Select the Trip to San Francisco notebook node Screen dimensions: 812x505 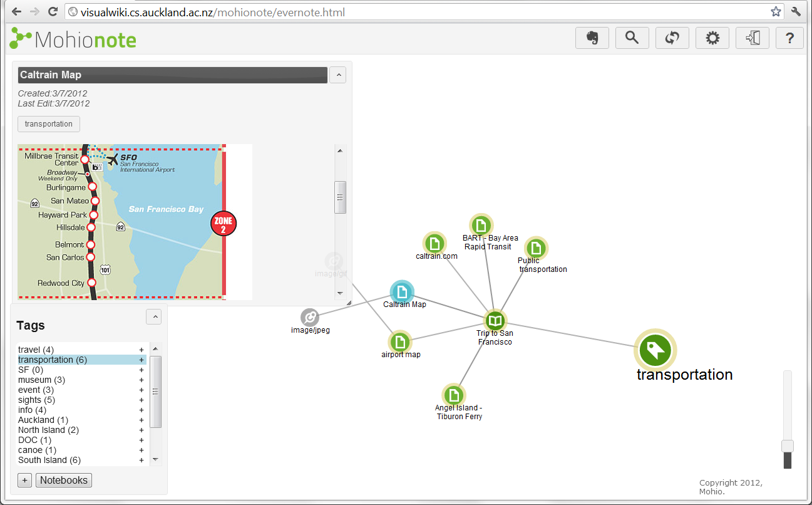(x=495, y=321)
